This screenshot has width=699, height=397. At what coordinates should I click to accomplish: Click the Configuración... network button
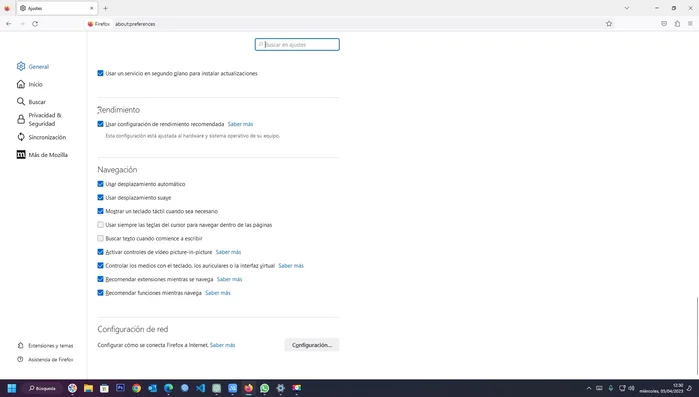coord(312,345)
